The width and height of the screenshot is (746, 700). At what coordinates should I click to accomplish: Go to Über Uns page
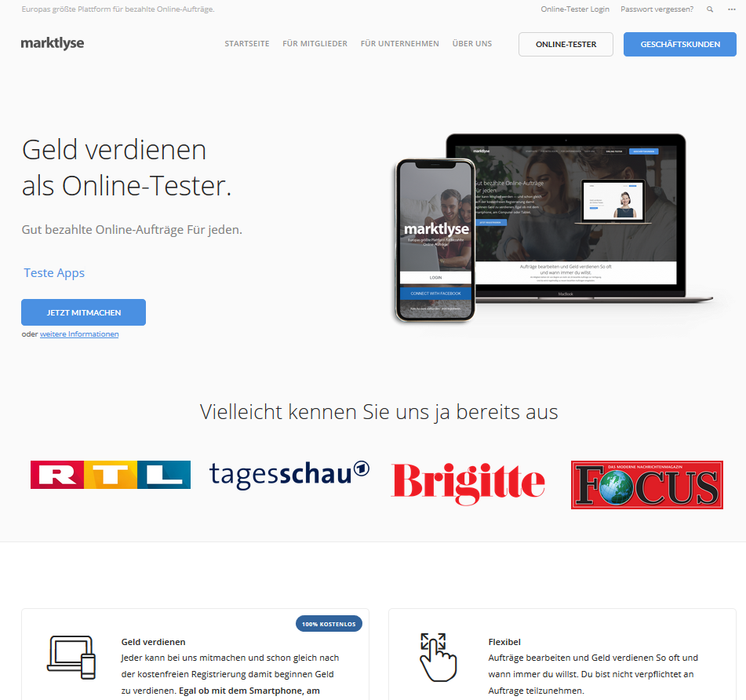(472, 44)
